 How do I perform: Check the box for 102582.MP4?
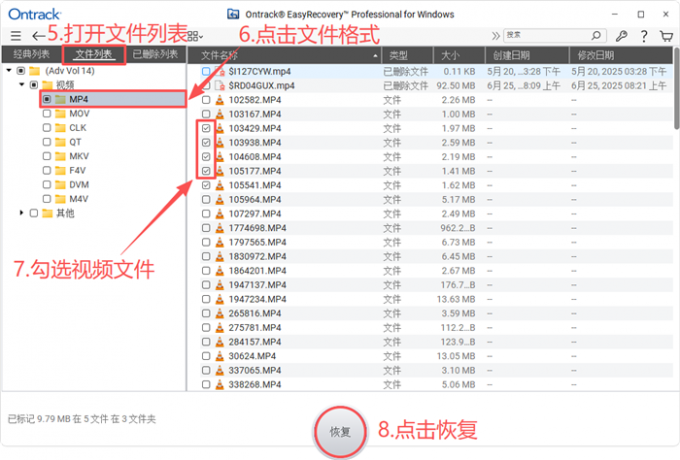[206, 100]
